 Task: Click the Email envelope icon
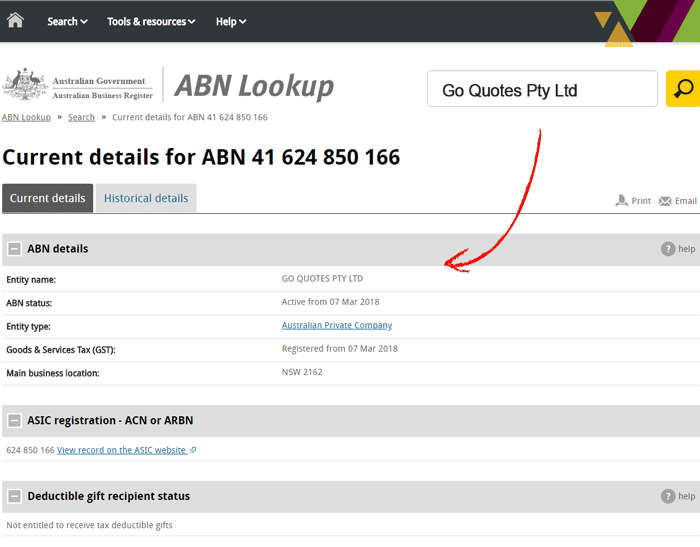coord(665,201)
